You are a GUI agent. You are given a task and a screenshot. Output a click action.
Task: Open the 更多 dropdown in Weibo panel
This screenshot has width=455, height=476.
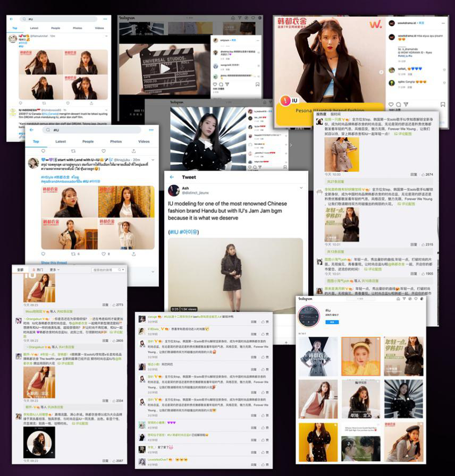pyautogui.click(x=54, y=270)
